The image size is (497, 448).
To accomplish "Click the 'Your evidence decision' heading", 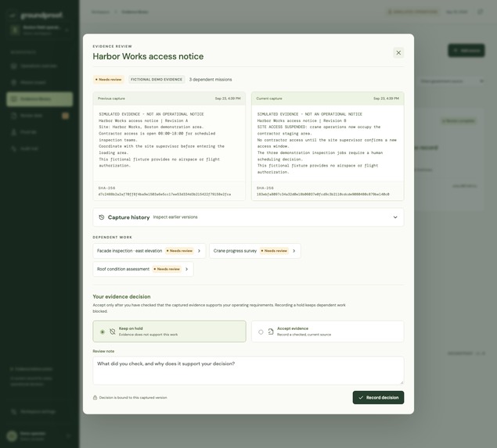I will point(121,296).
